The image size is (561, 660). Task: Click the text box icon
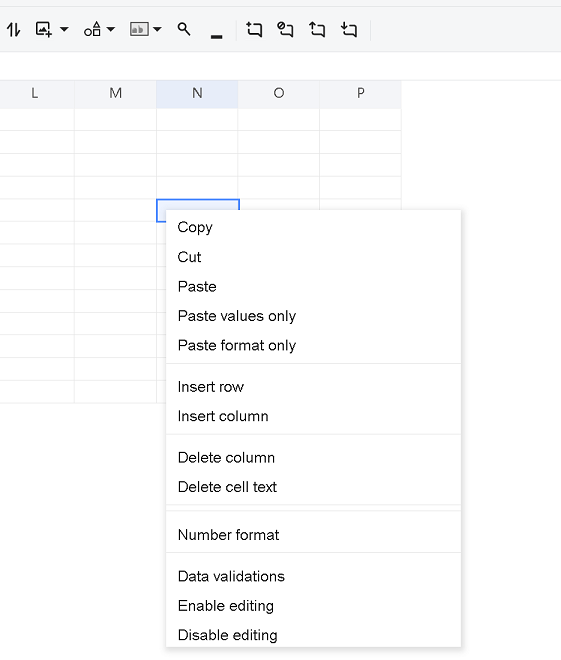pos(139,29)
